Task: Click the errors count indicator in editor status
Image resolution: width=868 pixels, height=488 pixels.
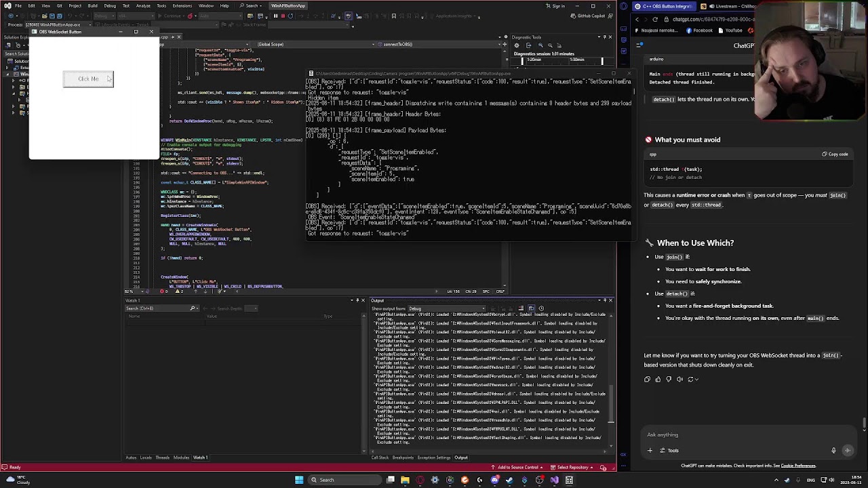Action: [x=163, y=291]
